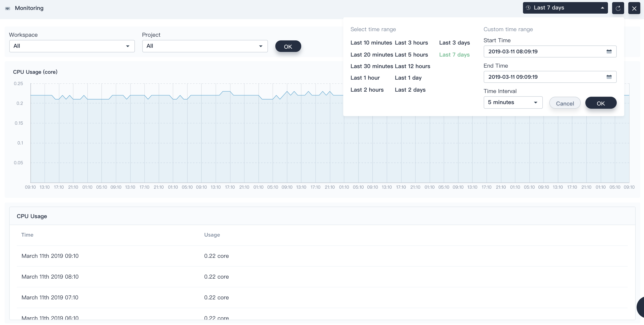Viewport: 644px width, 325px height.
Task: Click the March 11th 2019 08:10 row
Action: 322,277
